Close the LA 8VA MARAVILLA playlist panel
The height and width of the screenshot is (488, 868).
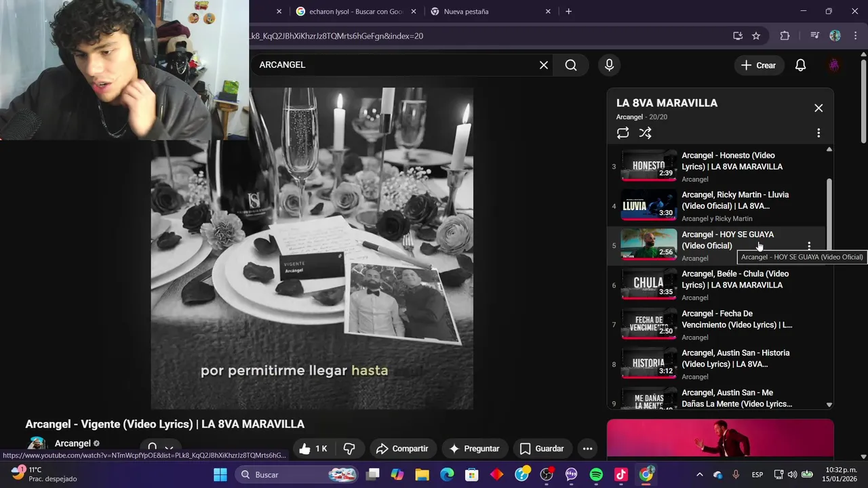coord(818,108)
